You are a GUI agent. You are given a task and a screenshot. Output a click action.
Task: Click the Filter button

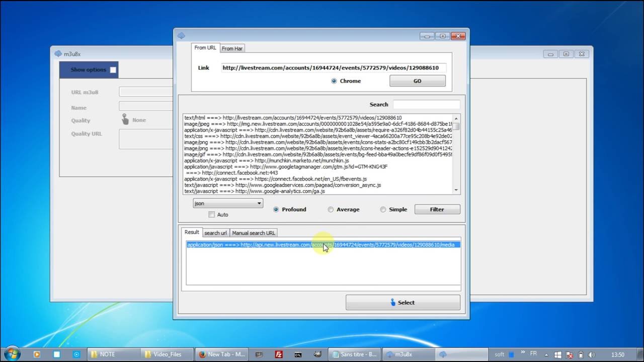[x=437, y=210]
